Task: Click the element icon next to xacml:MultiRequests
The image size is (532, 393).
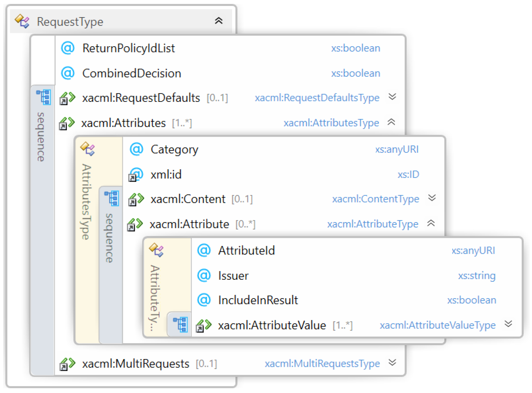Action: tap(67, 364)
